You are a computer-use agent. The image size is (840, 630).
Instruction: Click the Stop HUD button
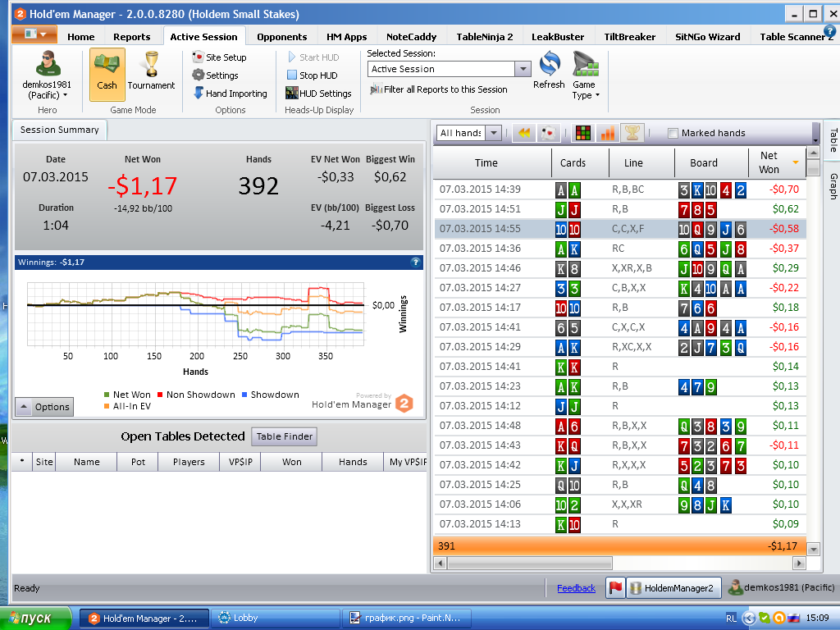(x=313, y=75)
